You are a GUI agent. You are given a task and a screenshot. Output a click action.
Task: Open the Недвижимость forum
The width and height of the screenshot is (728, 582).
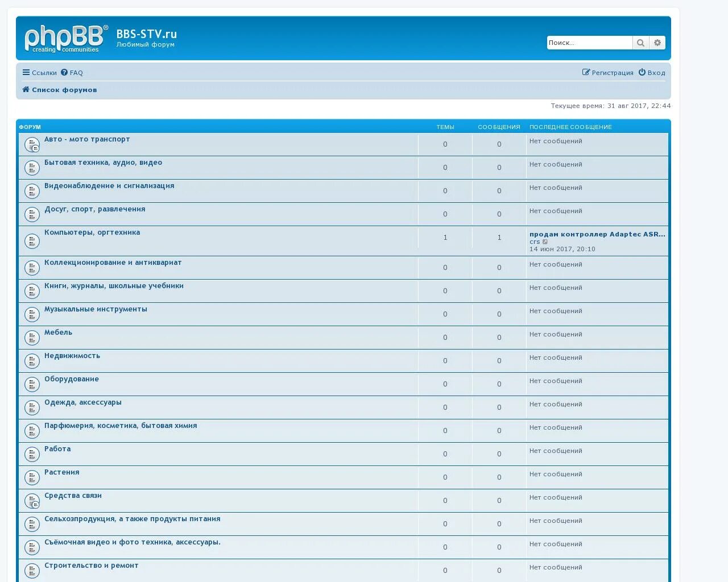72,356
